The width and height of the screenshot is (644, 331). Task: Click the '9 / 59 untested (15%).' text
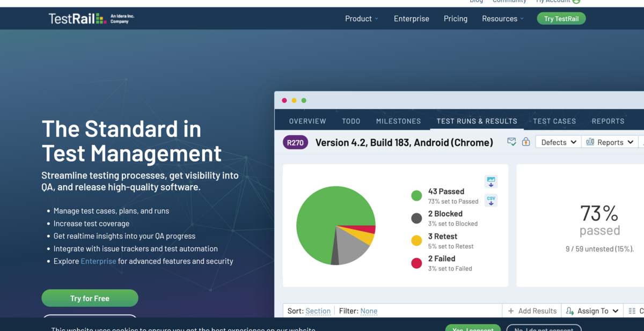[x=599, y=249]
